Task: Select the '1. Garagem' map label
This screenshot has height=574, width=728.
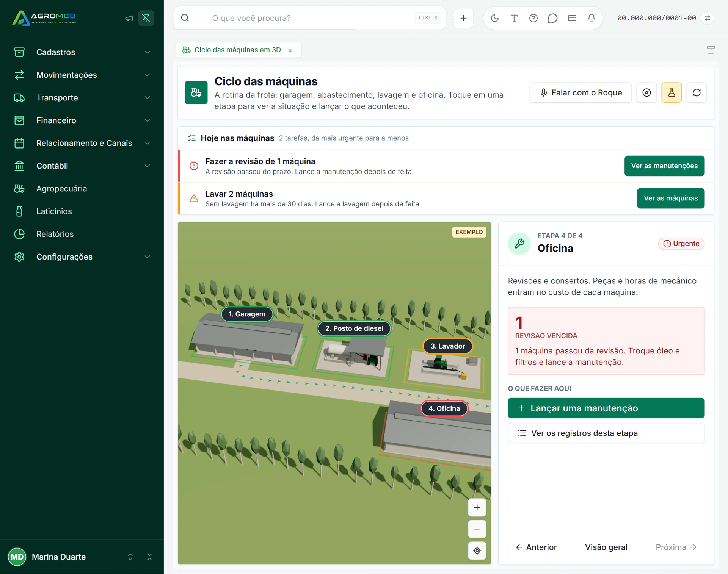Action: [247, 314]
